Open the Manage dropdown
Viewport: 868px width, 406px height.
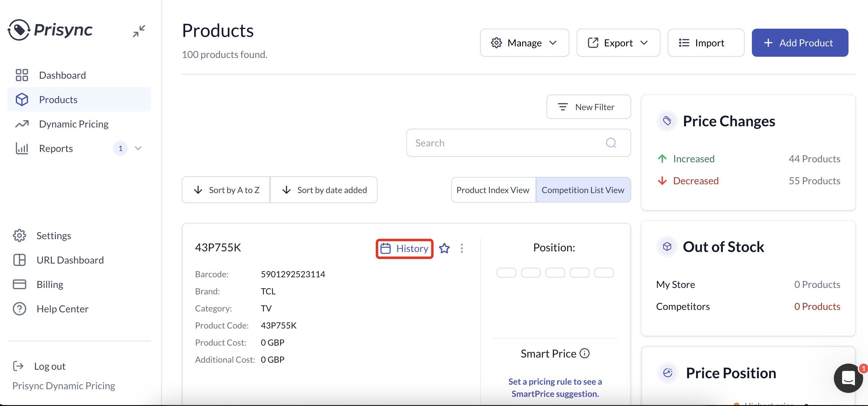click(x=524, y=42)
